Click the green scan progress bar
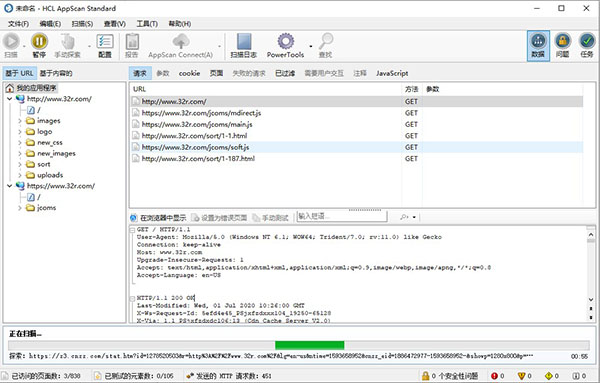Viewport: 600px width, 383px height. 310,345
